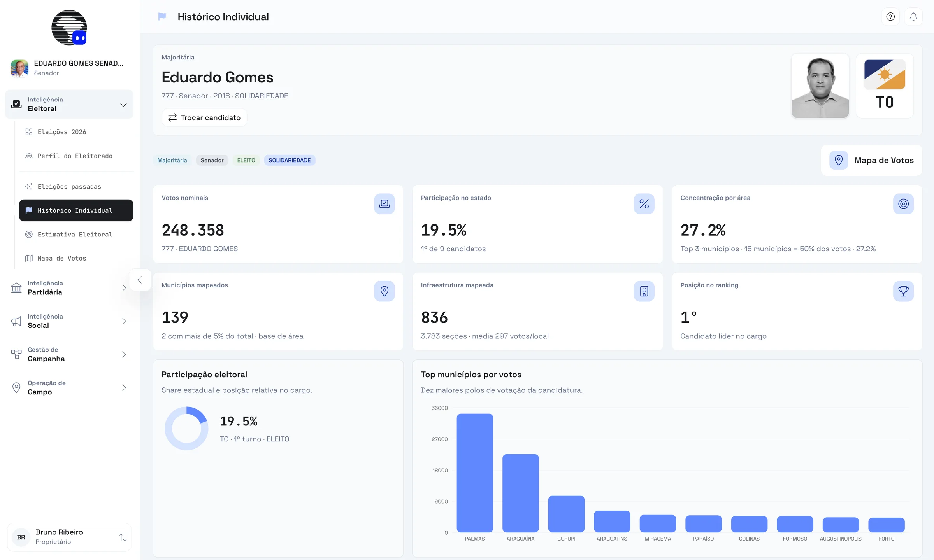This screenshot has height=560, width=934.
Task: Open the Bruno Ribeiro account switcher
Action: coord(69,537)
